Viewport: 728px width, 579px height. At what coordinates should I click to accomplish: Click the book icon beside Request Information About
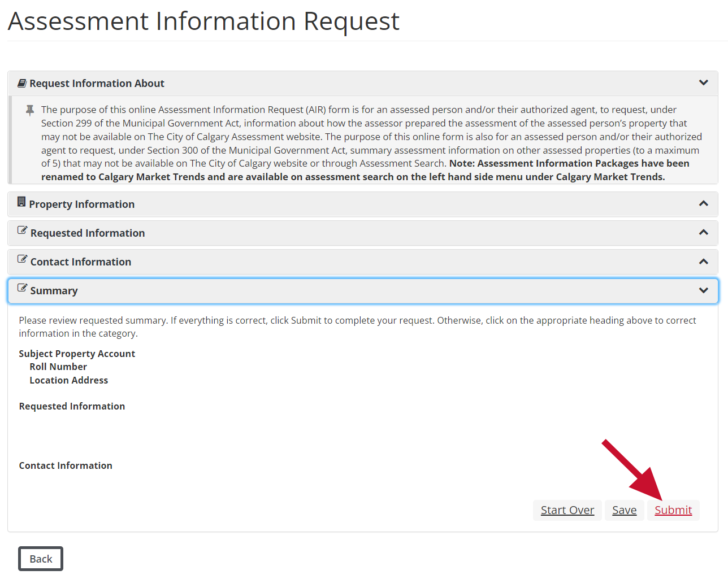click(x=22, y=83)
